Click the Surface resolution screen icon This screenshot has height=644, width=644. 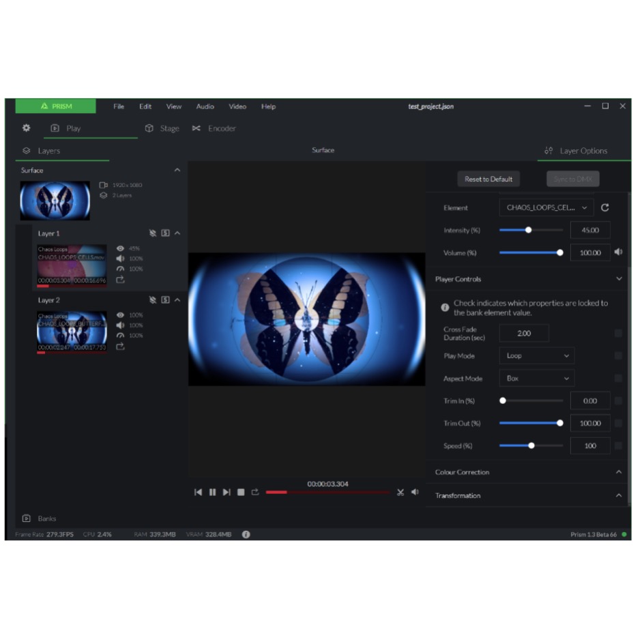[x=104, y=186]
